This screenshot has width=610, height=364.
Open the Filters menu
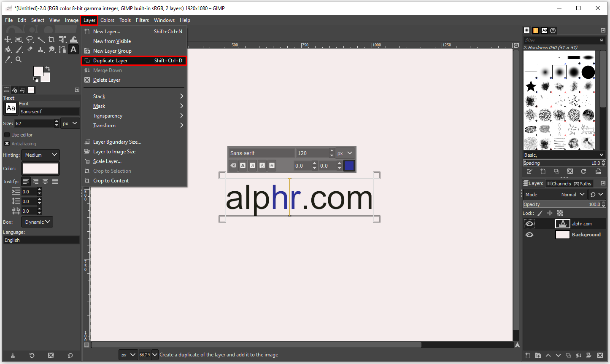[x=142, y=20]
